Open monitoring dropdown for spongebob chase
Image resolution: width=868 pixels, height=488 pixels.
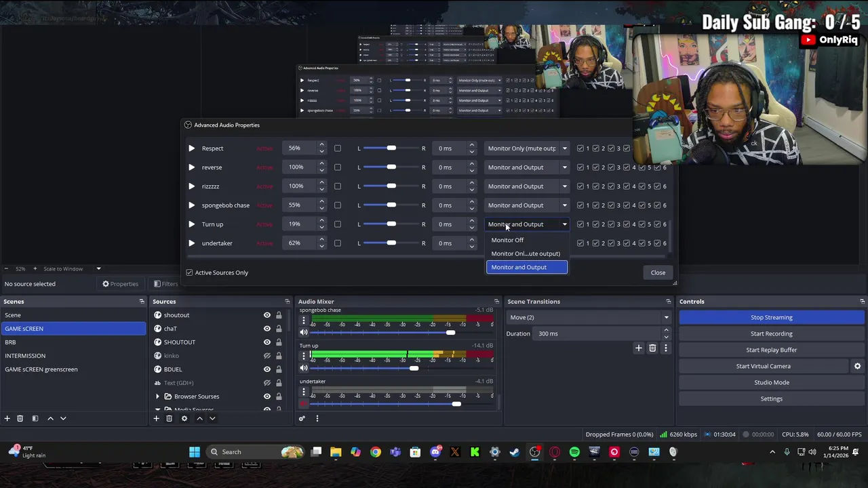click(x=527, y=205)
